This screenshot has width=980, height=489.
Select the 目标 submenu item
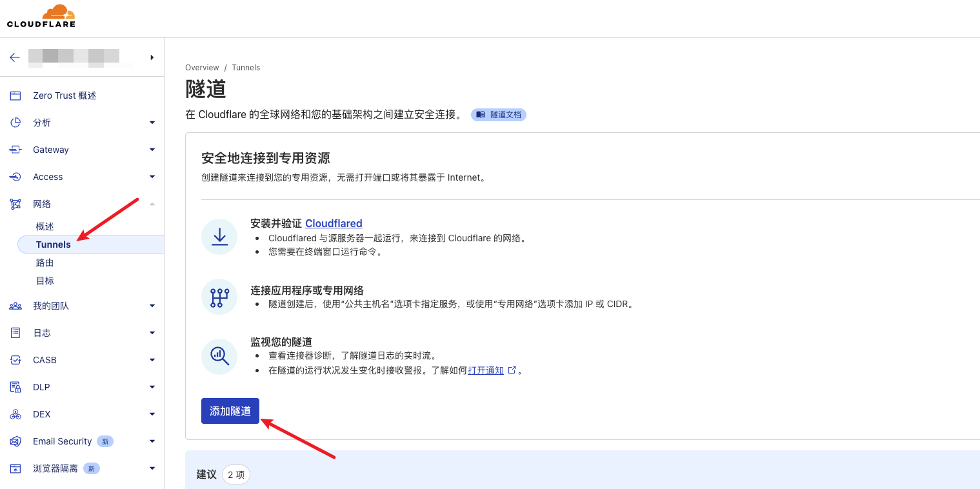pos(45,281)
